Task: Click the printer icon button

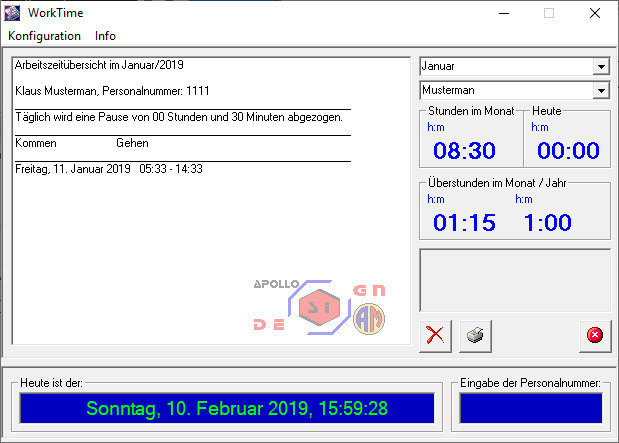Action: [x=475, y=336]
